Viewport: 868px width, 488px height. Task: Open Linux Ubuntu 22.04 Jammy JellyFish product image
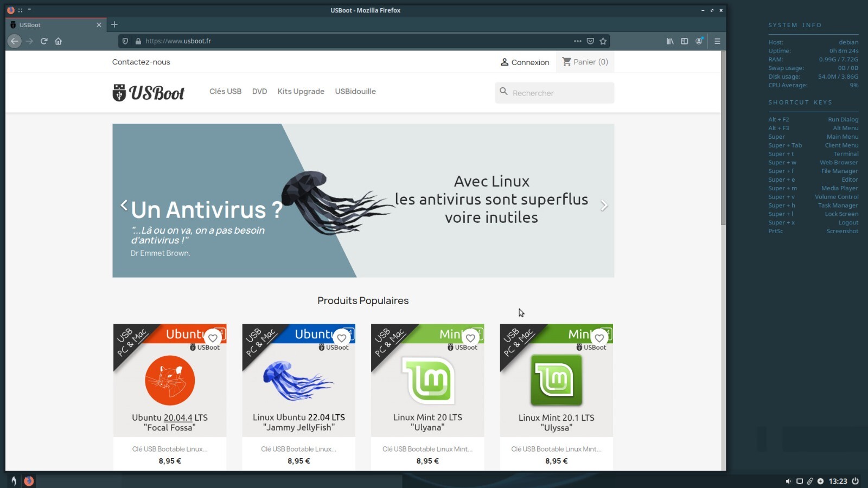[298, 381]
